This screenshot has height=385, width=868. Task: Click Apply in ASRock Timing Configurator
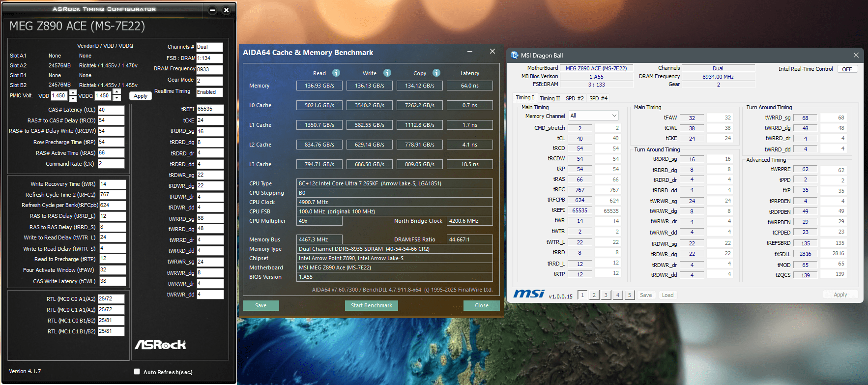point(141,96)
